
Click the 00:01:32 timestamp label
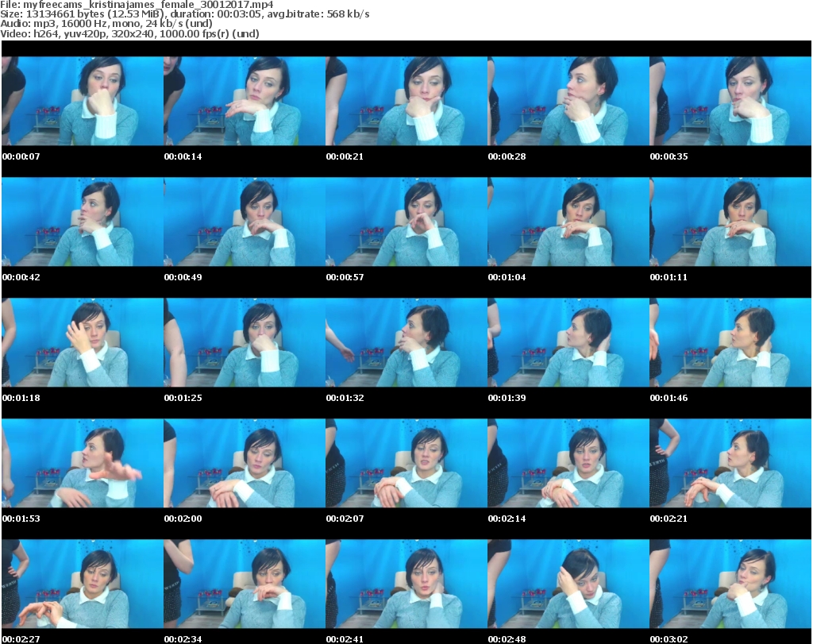[345, 398]
